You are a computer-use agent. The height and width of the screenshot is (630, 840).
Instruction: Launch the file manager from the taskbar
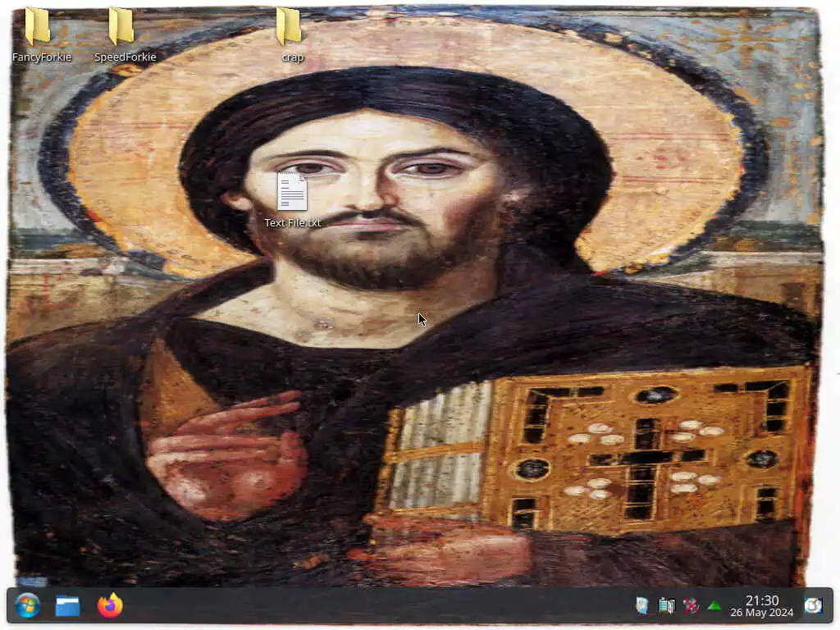[x=68, y=606]
